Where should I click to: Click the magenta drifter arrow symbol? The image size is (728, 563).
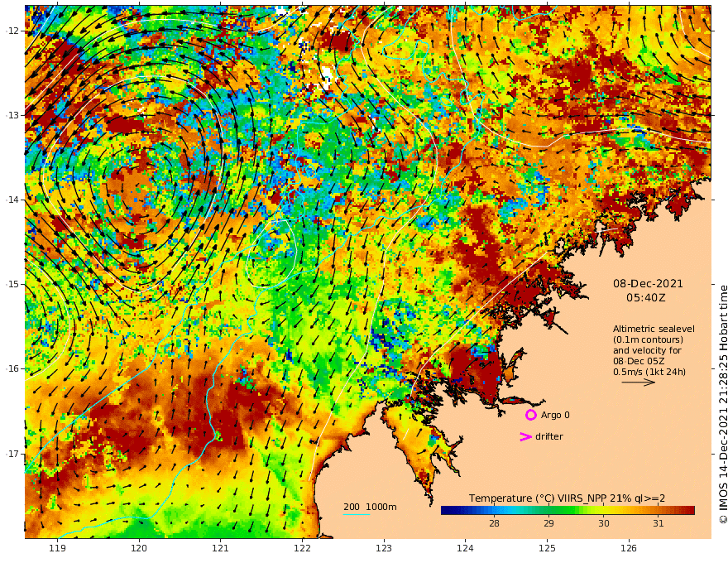click(x=525, y=436)
